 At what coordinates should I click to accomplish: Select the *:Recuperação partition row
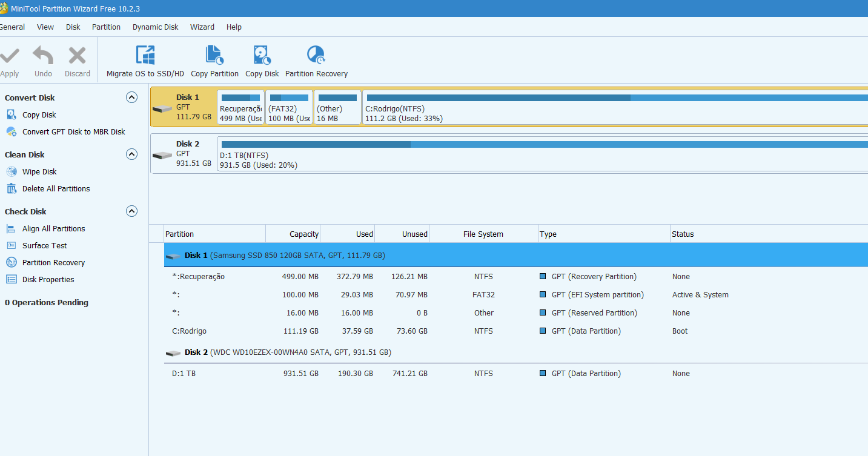515,277
